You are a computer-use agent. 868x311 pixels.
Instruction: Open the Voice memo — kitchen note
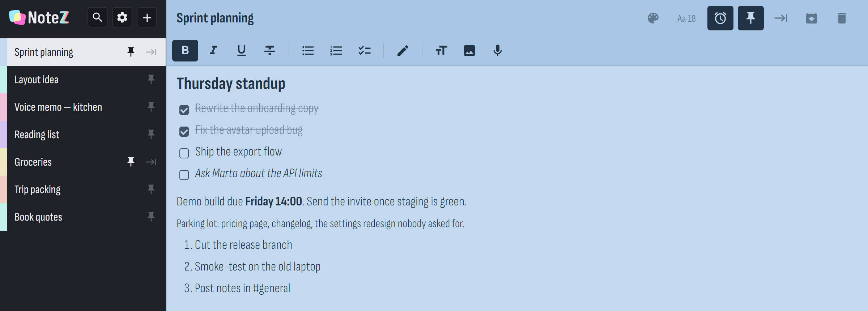pos(83,107)
